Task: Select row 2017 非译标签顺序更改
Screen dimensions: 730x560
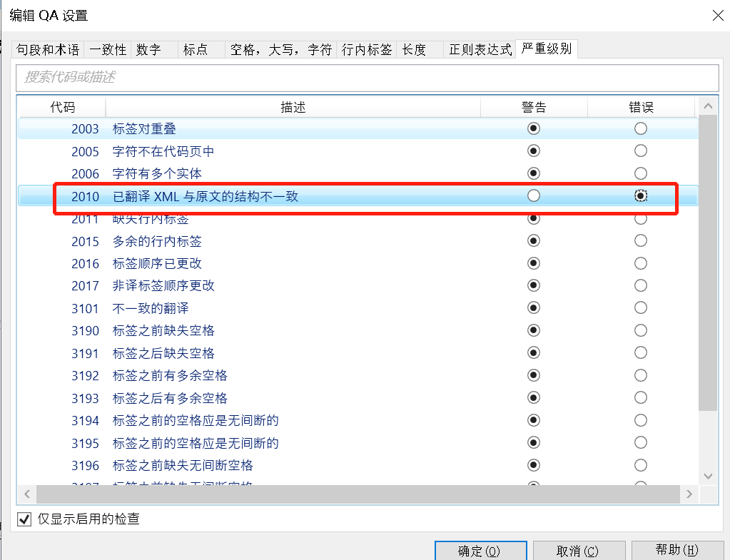Action: [358, 285]
